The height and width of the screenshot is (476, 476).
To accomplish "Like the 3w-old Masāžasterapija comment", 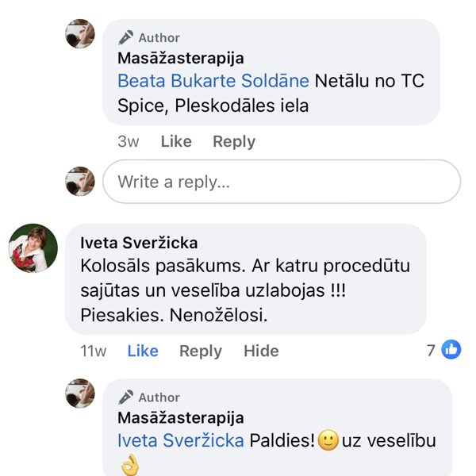I will 176,141.
